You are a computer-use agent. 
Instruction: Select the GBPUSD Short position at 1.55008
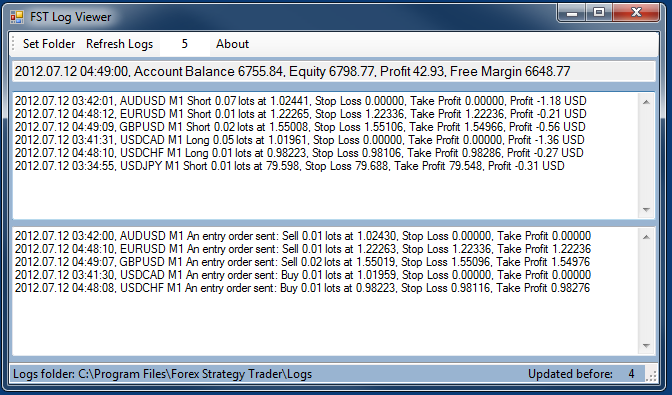pos(300,127)
